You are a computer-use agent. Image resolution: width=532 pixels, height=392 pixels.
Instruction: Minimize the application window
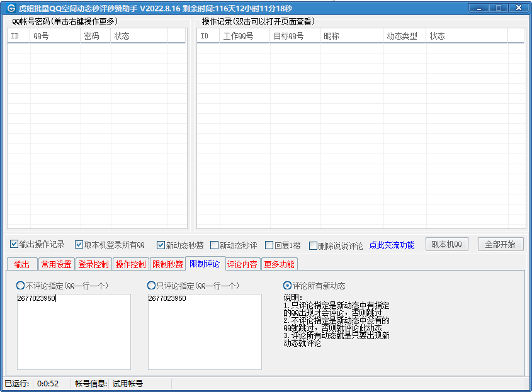pos(478,8)
